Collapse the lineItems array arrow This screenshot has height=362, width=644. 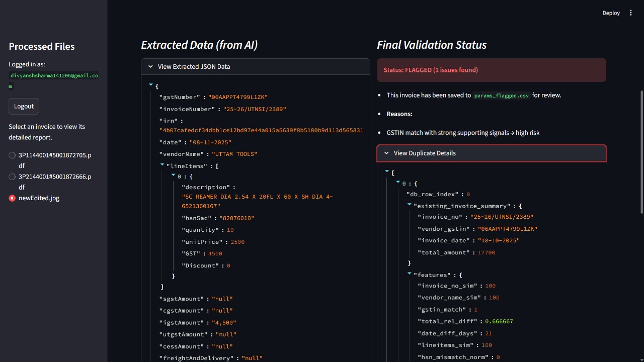[162, 164]
